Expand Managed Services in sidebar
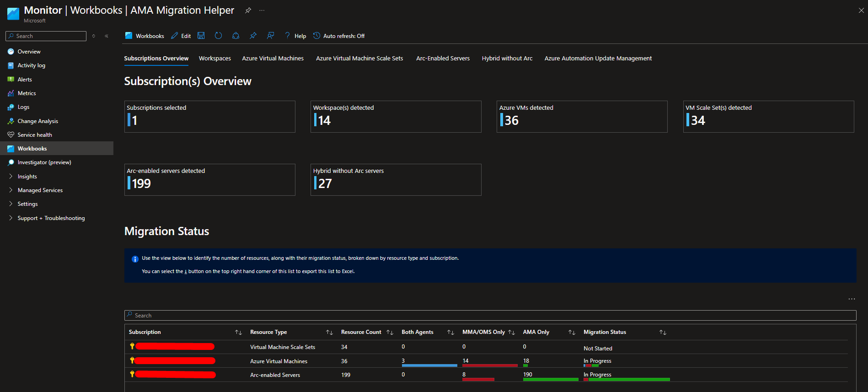 coord(40,190)
